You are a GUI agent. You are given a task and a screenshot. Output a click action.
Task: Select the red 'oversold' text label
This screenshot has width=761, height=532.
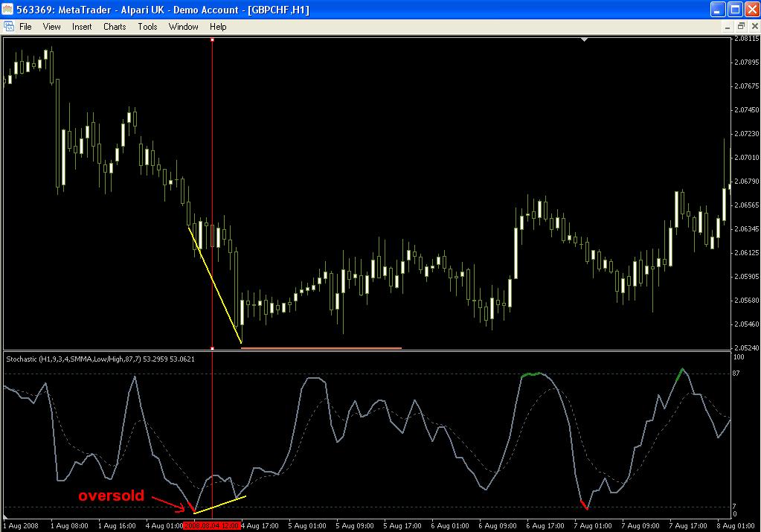click(x=112, y=496)
